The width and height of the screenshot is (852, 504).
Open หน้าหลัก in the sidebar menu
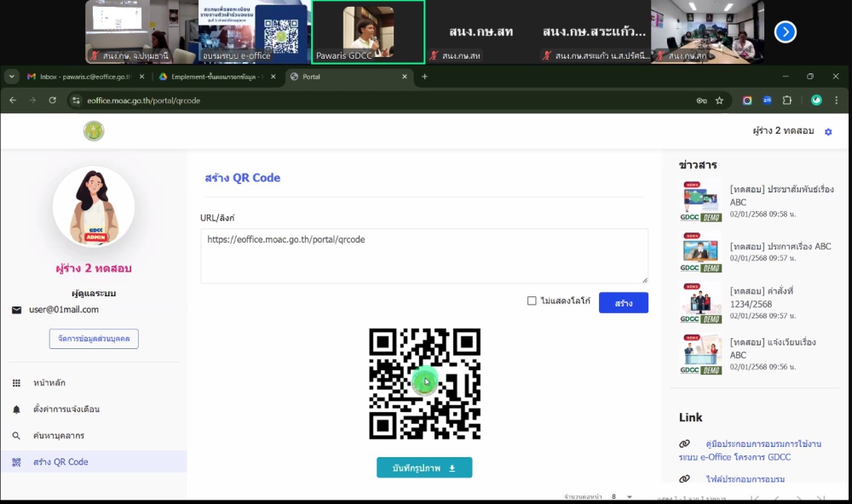(49, 383)
